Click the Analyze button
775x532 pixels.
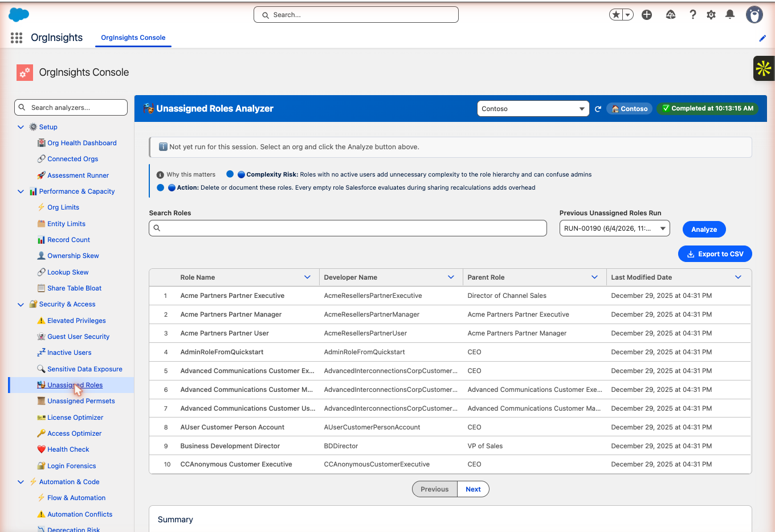click(x=704, y=230)
